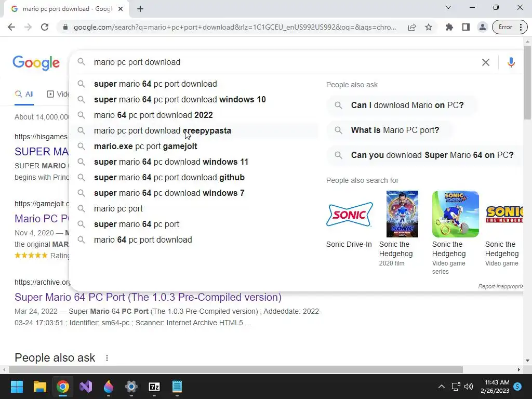Select suggestion mario 64 pc port download 2022
The height and width of the screenshot is (399, 532).
tap(194, 115)
